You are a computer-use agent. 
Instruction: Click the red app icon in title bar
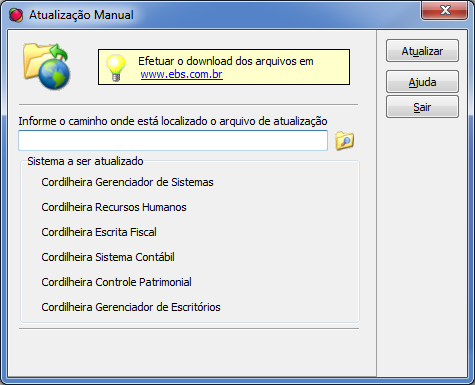(x=16, y=15)
